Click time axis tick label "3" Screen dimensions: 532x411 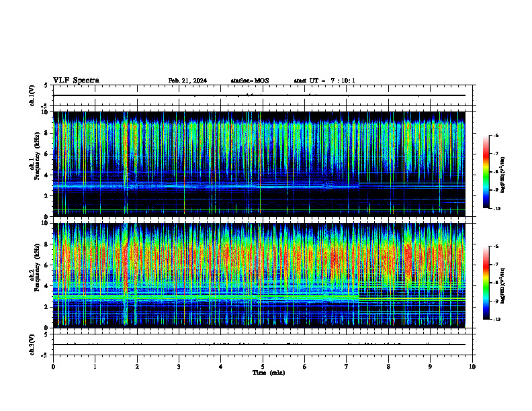tap(179, 367)
